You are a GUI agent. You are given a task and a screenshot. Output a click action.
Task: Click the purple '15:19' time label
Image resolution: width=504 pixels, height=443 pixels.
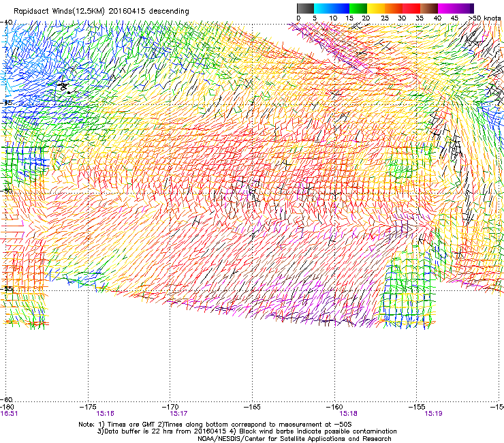click(433, 414)
